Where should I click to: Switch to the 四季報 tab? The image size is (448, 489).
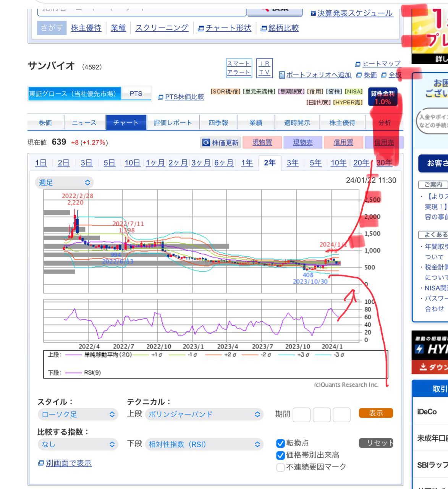(218, 123)
